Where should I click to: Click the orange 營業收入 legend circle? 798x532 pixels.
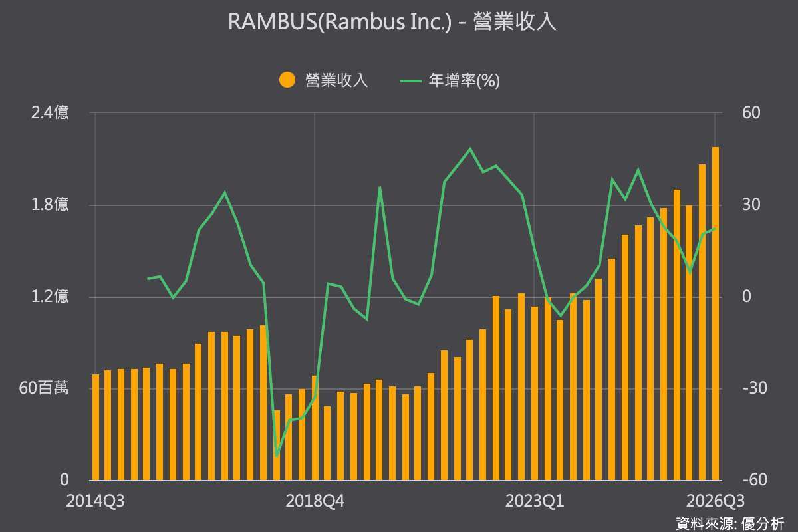point(287,80)
